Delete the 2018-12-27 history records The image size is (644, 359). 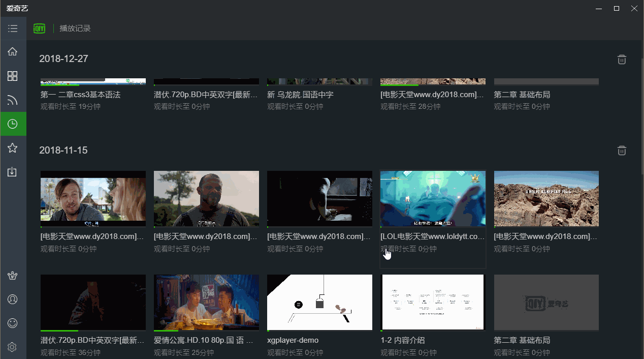click(x=622, y=59)
